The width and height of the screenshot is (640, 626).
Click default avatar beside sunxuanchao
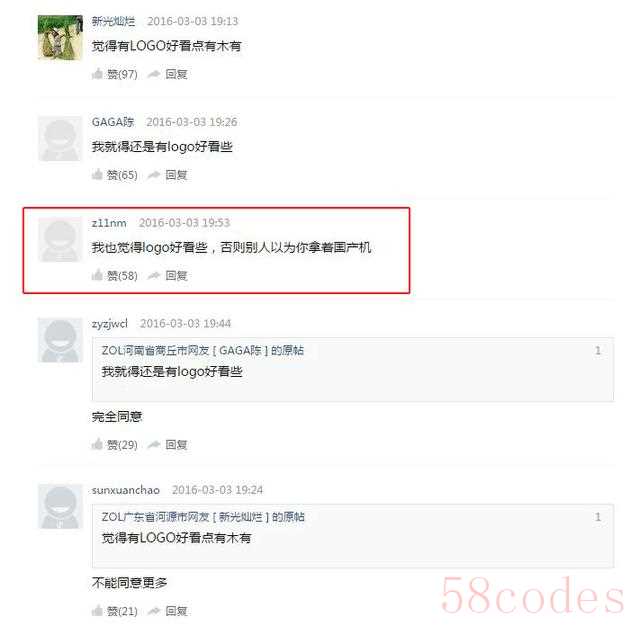pos(60,506)
